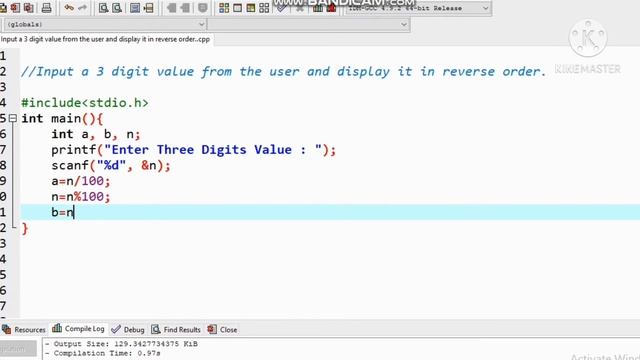Viewport: 640px width, 360px height.
Task: Collapse the main() fold marker on line 5
Action: click(13, 118)
